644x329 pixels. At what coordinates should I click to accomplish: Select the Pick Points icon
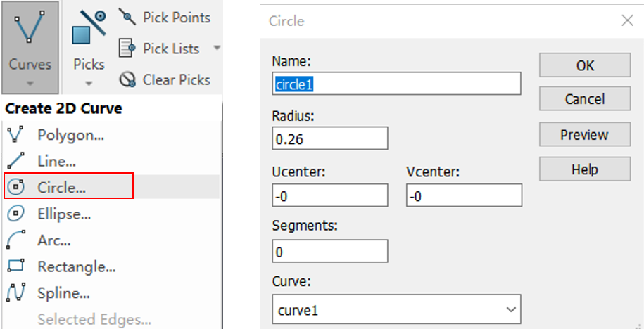(127, 18)
